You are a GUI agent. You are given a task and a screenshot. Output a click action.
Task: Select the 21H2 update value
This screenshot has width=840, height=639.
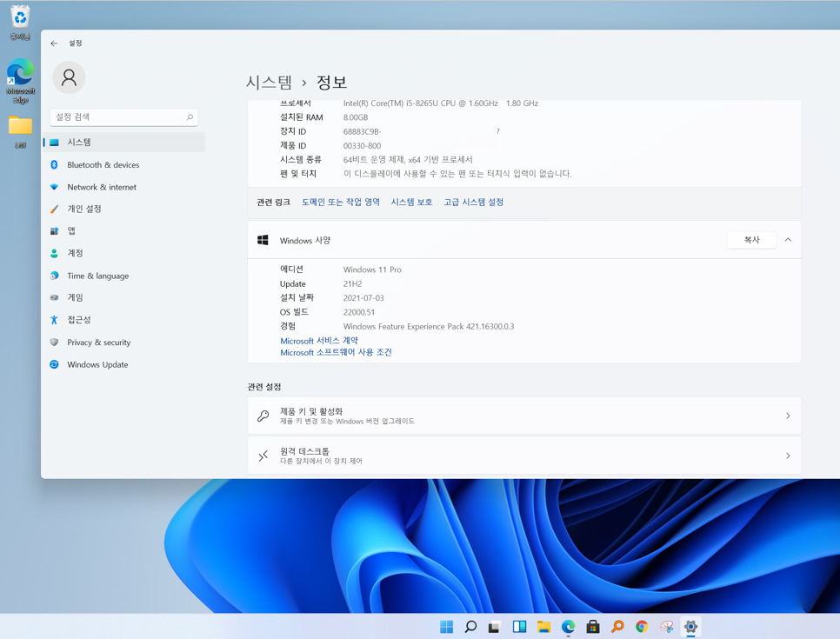coord(352,284)
